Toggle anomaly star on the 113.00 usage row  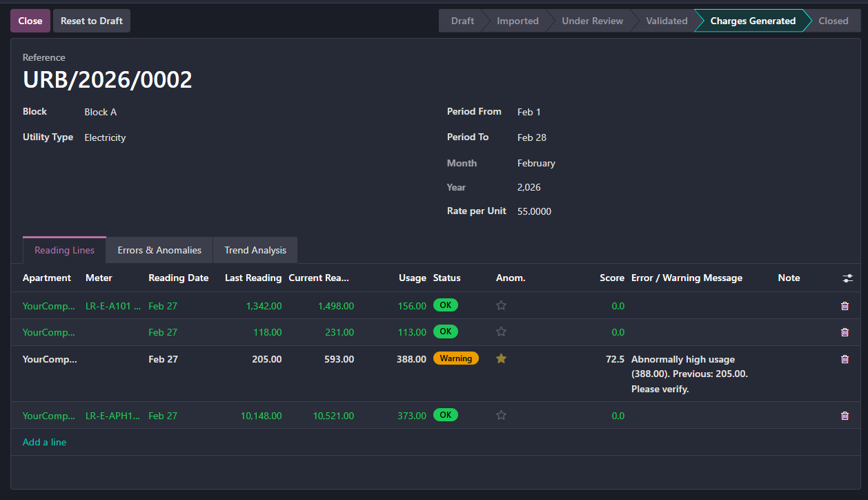pyautogui.click(x=502, y=331)
